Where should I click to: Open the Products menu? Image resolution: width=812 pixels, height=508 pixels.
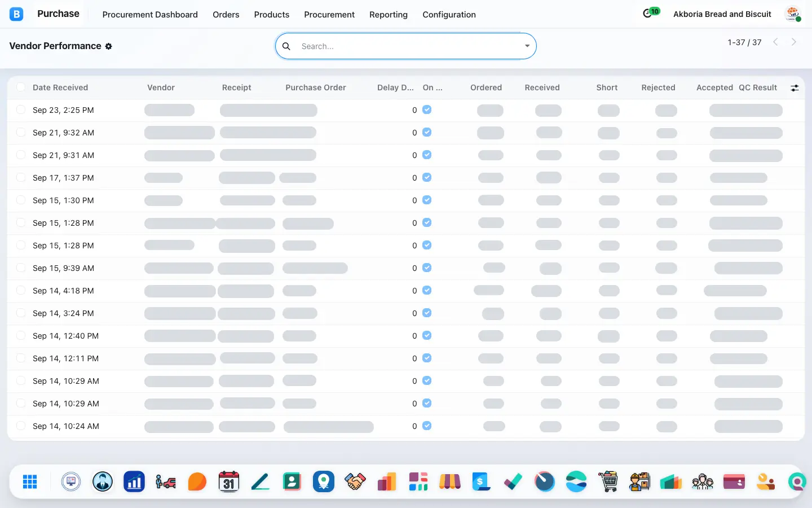272,15
